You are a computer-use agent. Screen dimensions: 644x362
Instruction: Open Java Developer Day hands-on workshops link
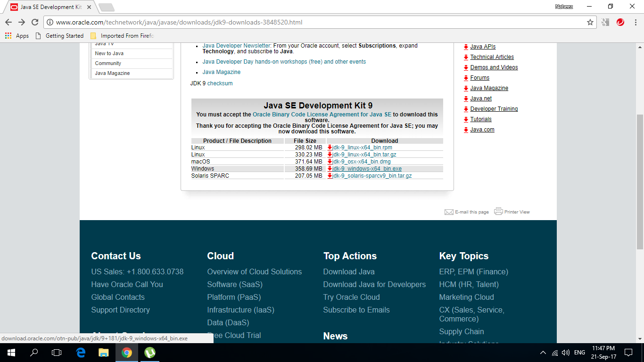coord(284,62)
